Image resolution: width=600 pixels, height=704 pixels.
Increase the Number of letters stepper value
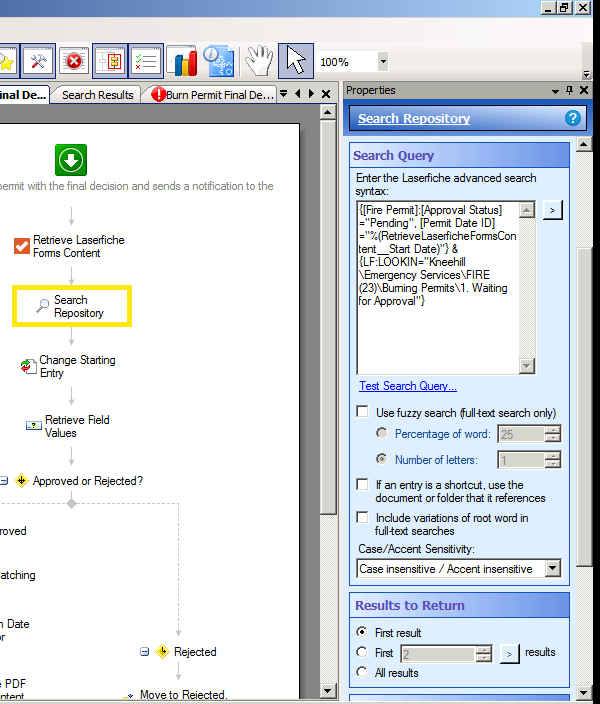[x=553, y=456]
